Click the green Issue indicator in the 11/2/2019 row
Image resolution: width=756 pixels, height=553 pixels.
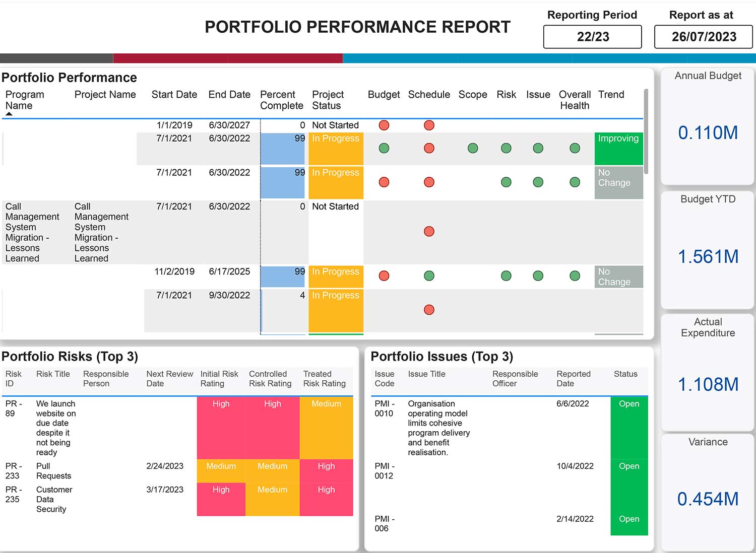point(538,276)
